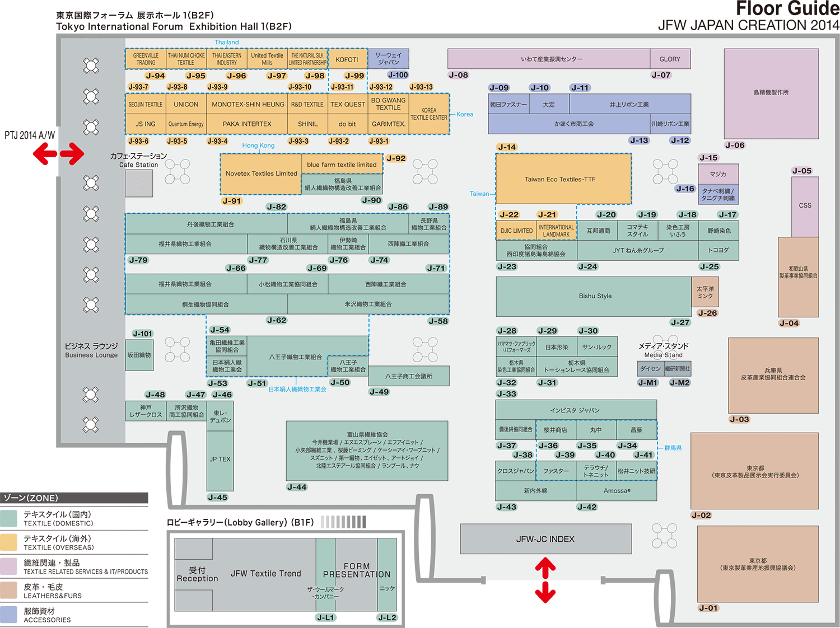Click the 桐生織物協同組合 booth
Screen dimensions: 840x628
(x=206, y=304)
